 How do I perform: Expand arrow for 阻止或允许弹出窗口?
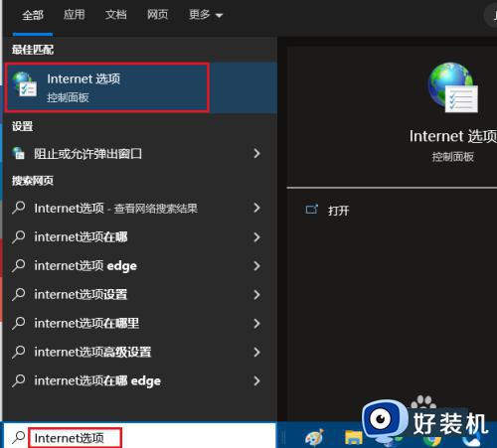[x=256, y=153]
